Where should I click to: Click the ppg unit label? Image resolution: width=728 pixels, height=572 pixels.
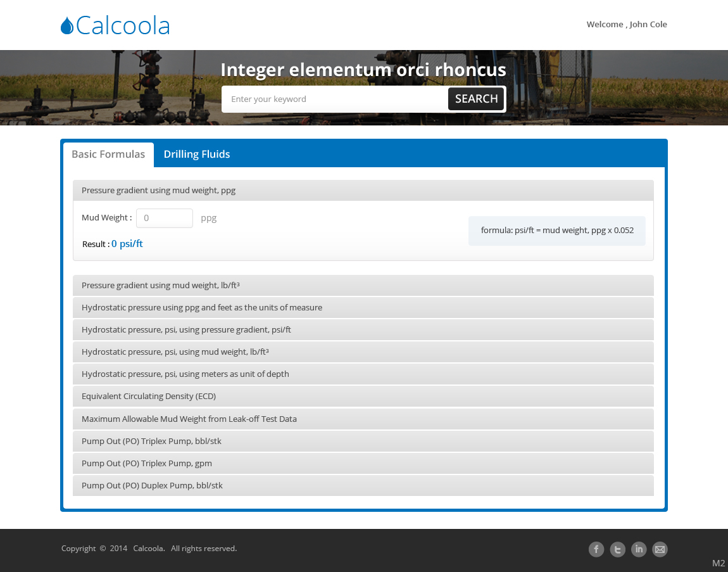click(x=208, y=218)
